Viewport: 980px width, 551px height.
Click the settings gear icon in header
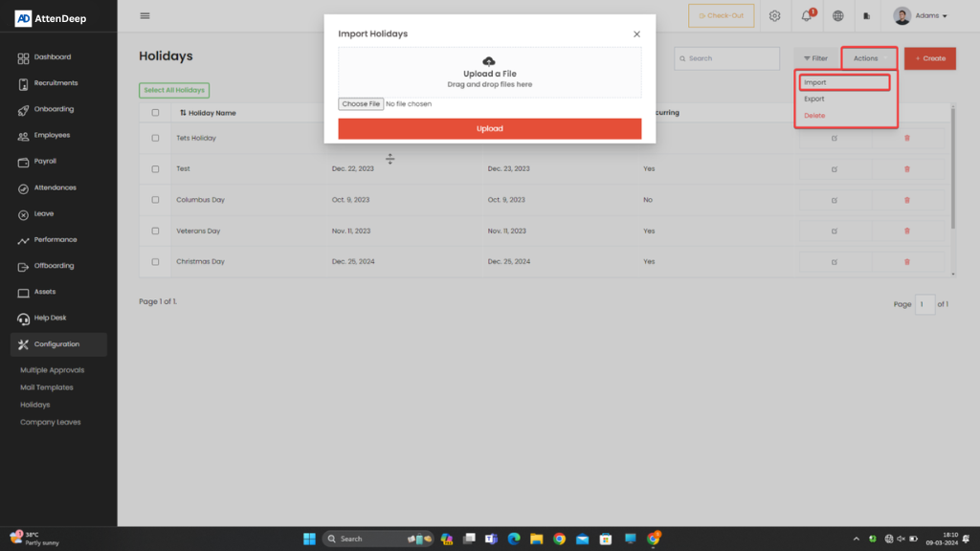(x=774, y=16)
